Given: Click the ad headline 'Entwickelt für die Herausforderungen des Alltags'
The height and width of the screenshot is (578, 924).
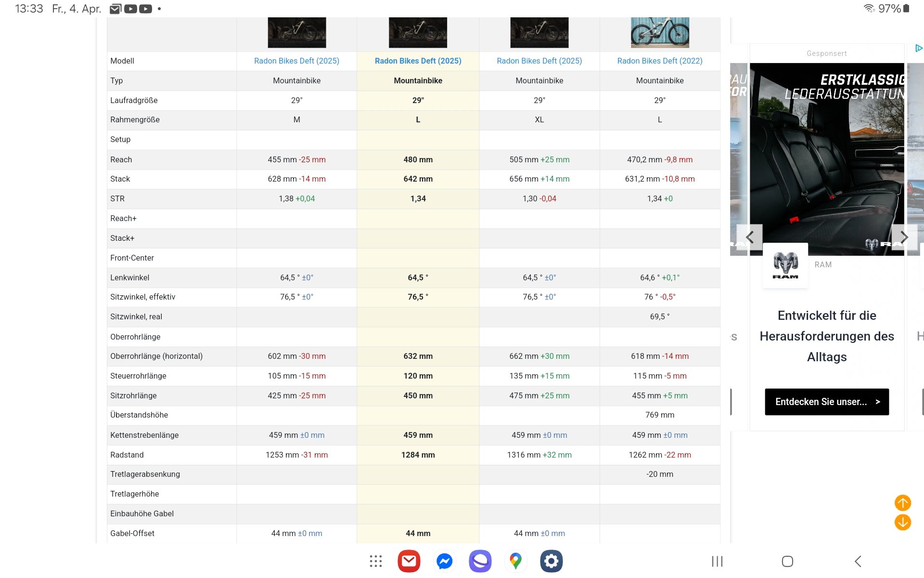Looking at the screenshot, I should 827,336.
